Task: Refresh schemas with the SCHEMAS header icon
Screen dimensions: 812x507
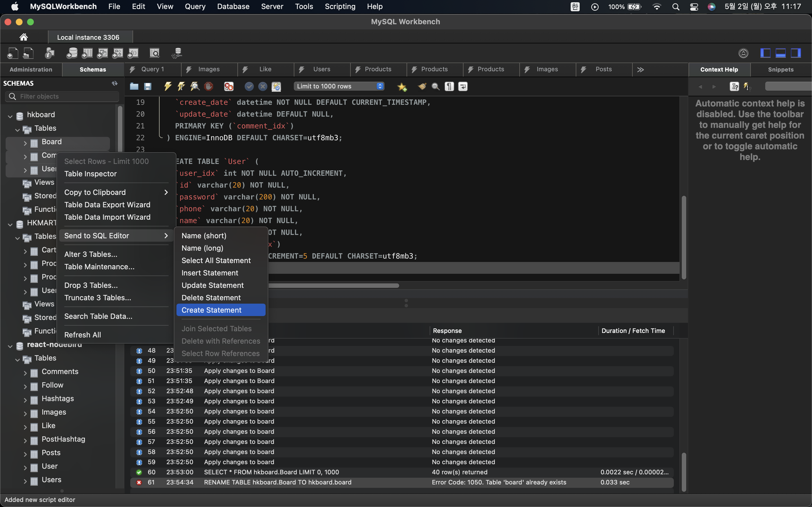Action: 114,83
